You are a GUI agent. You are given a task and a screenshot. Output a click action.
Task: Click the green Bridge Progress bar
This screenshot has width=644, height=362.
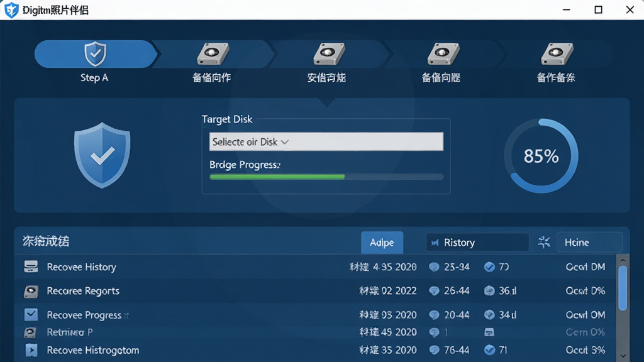point(277,177)
